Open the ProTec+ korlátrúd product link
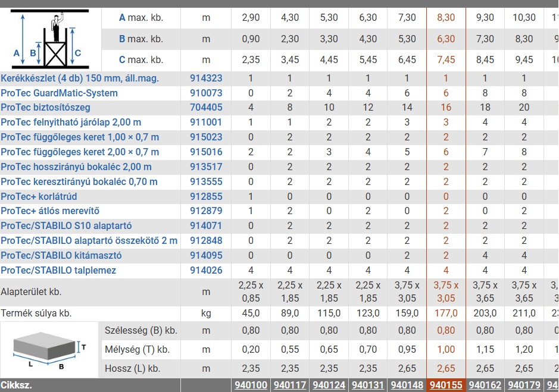This screenshot has height=392, width=559. pos(39,196)
